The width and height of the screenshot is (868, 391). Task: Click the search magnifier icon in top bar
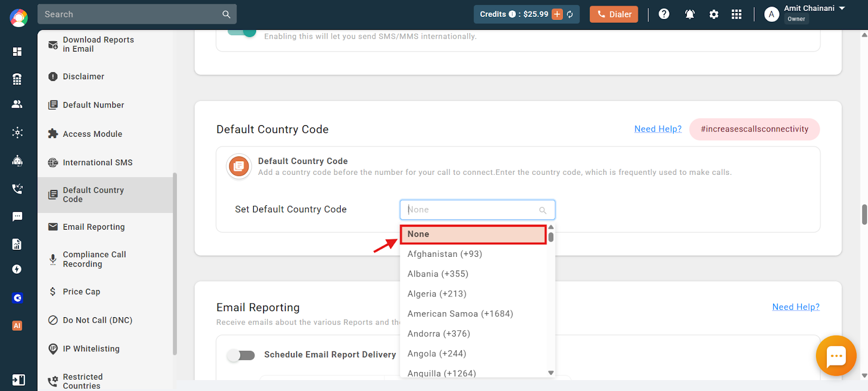(x=226, y=15)
